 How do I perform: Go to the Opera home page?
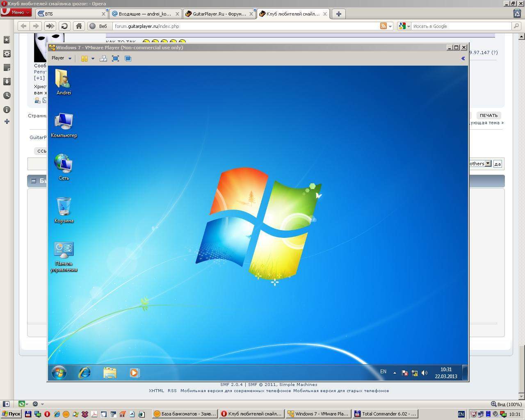click(x=79, y=26)
